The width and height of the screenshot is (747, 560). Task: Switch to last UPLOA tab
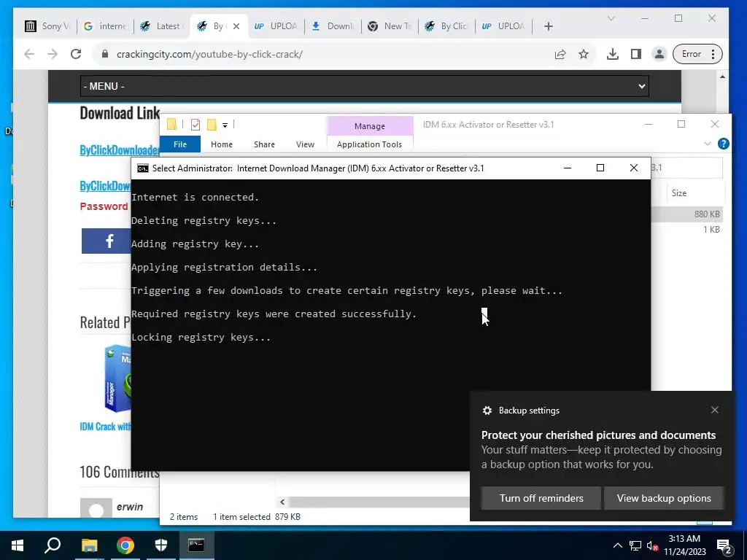[503, 26]
